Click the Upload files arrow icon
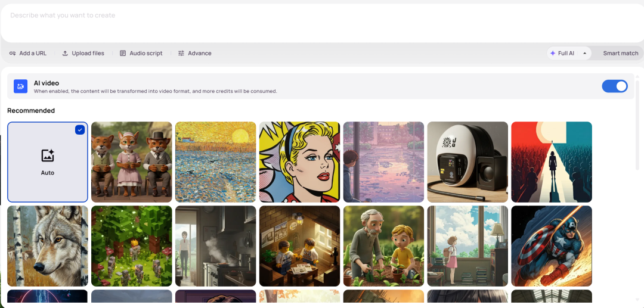644x308 pixels. click(65, 53)
